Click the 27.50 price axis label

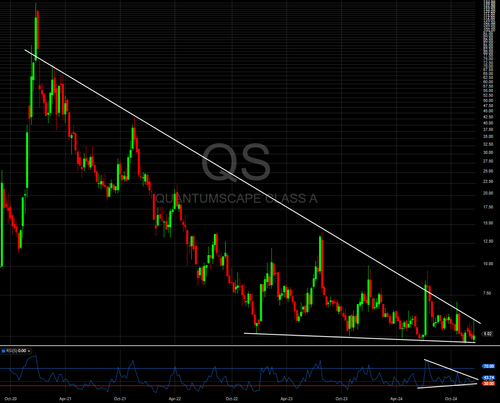click(x=488, y=161)
